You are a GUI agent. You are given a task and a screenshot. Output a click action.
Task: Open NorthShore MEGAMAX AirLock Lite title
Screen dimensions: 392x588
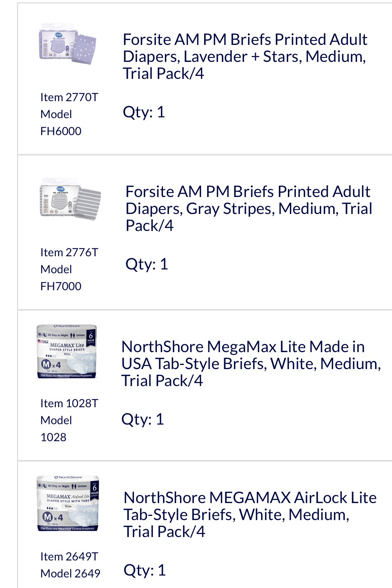click(x=250, y=514)
